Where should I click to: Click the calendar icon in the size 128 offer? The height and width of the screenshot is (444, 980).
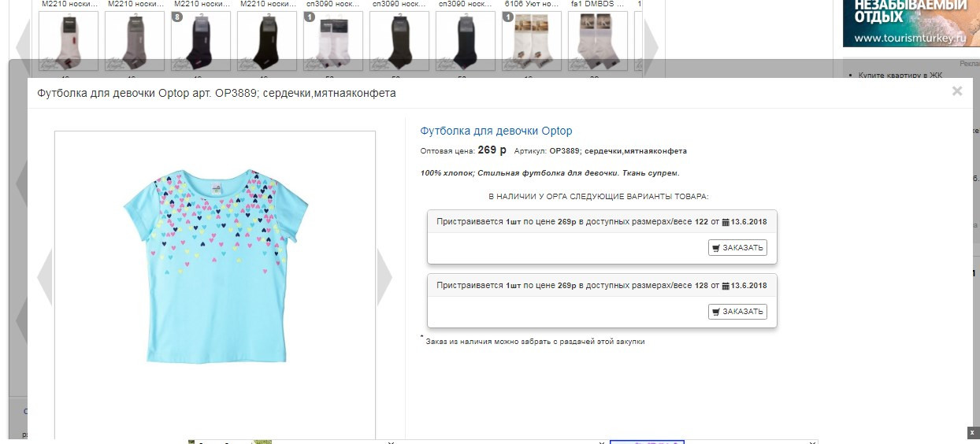coord(726,287)
